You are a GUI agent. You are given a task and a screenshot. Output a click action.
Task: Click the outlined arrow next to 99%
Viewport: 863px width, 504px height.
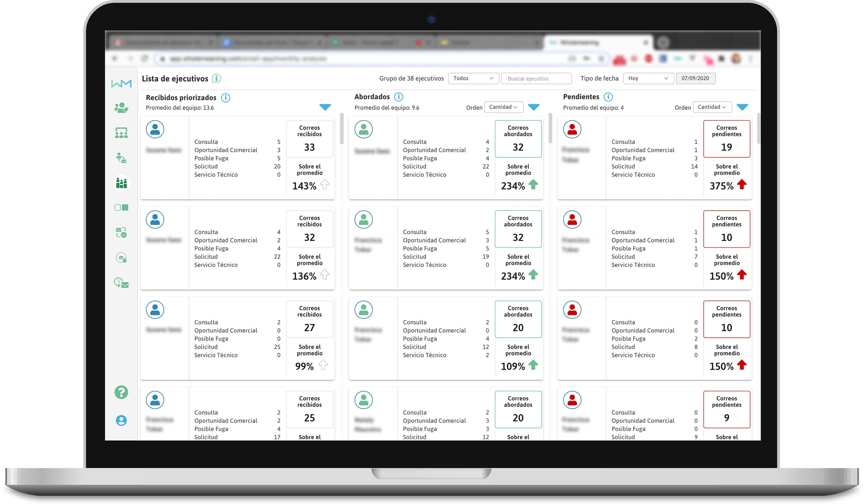click(323, 365)
